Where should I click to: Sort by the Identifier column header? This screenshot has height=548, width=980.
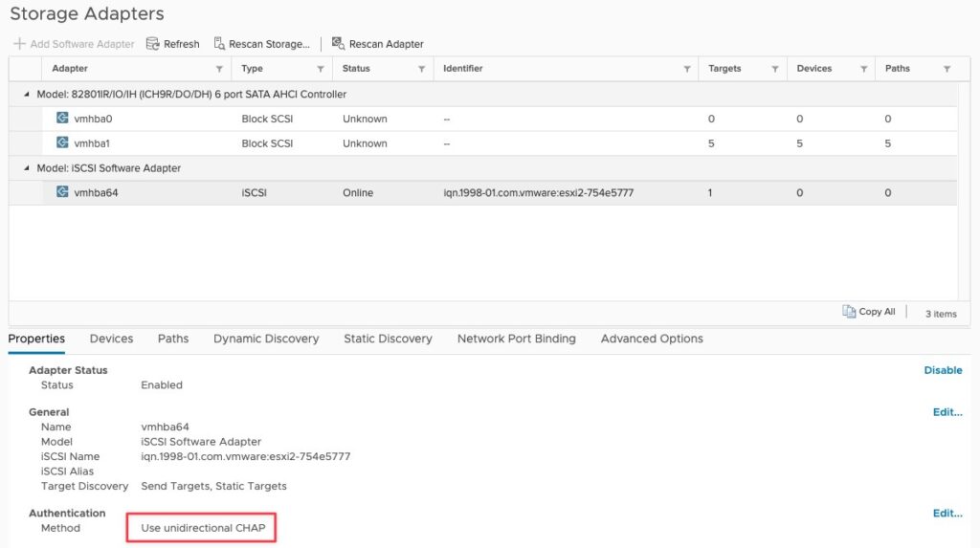click(x=463, y=68)
